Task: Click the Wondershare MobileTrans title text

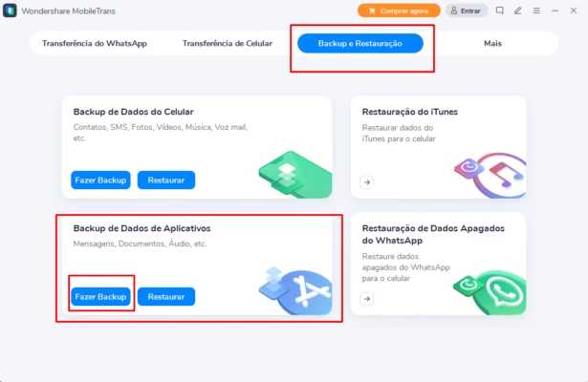Action: [68, 11]
